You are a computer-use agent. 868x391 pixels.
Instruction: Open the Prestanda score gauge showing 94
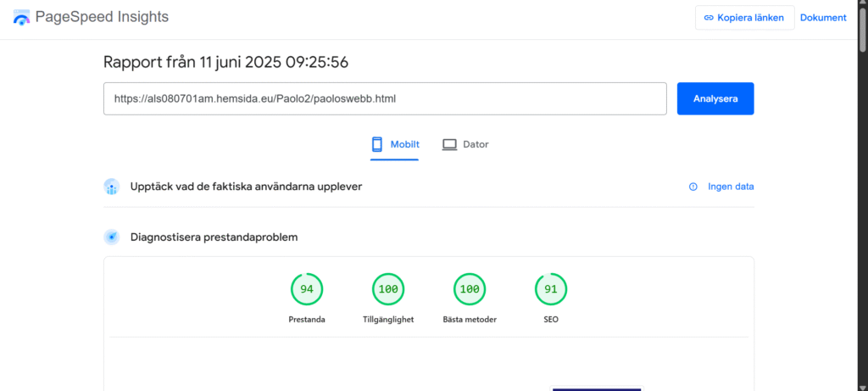(307, 289)
